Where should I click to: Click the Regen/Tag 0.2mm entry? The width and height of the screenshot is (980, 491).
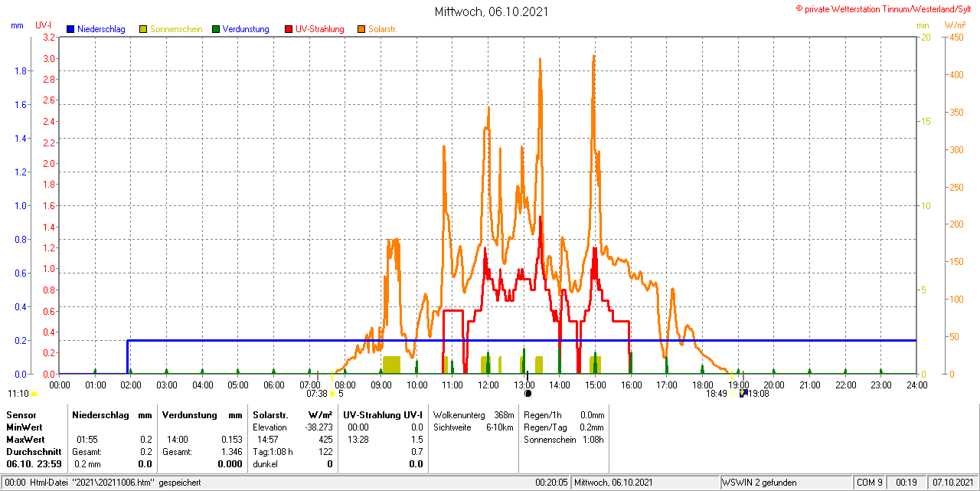pos(564,427)
